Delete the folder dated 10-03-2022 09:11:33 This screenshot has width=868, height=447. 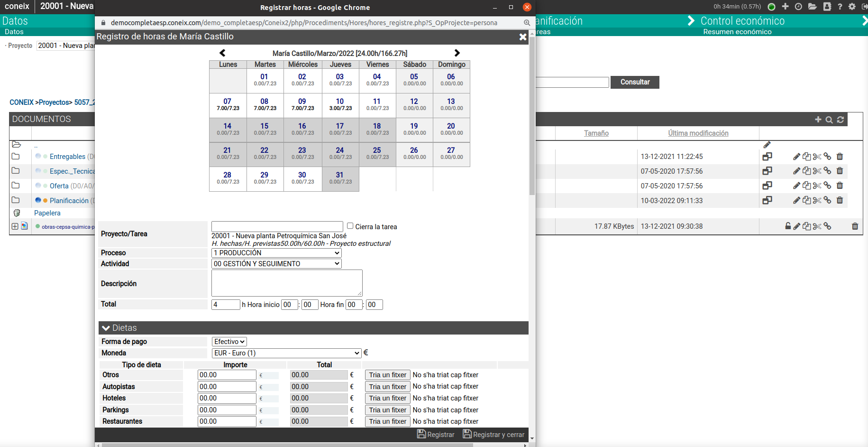(x=840, y=201)
